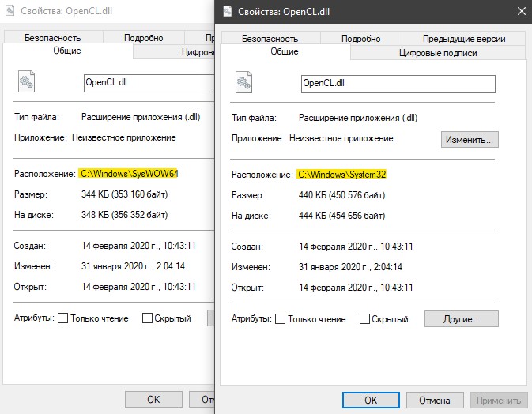Click the OpenCL.dll name field in left window
This screenshot has width=532, height=414.
coord(149,83)
